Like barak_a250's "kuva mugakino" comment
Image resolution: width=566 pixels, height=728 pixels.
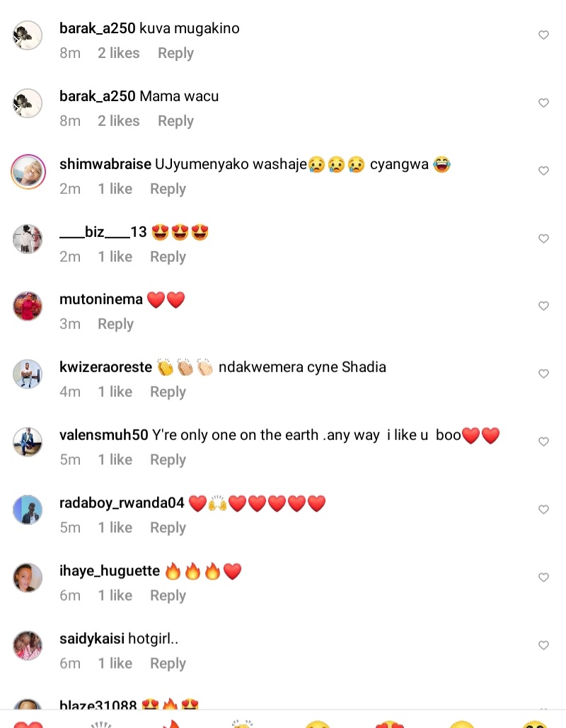pyautogui.click(x=543, y=35)
